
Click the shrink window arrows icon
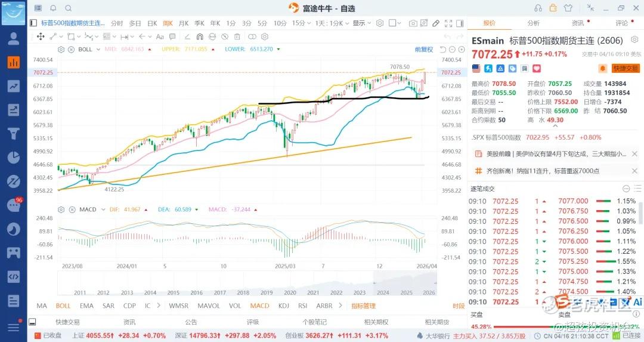tap(590, 7)
